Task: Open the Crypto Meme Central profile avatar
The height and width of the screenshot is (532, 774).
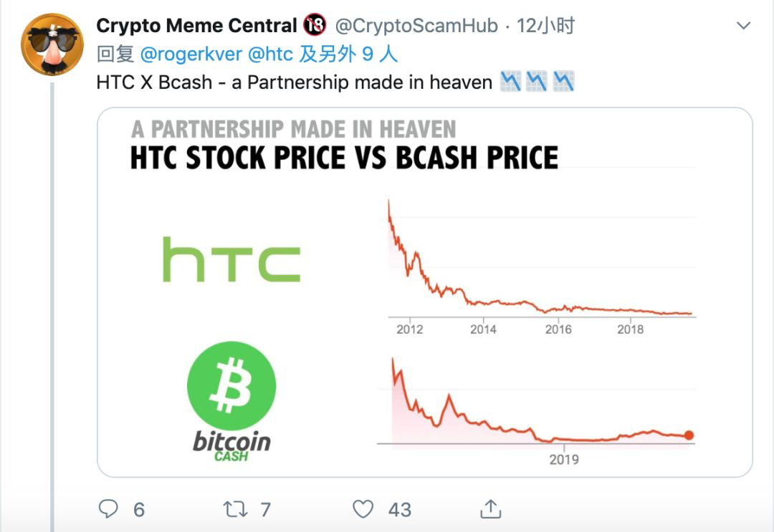Action: point(53,44)
